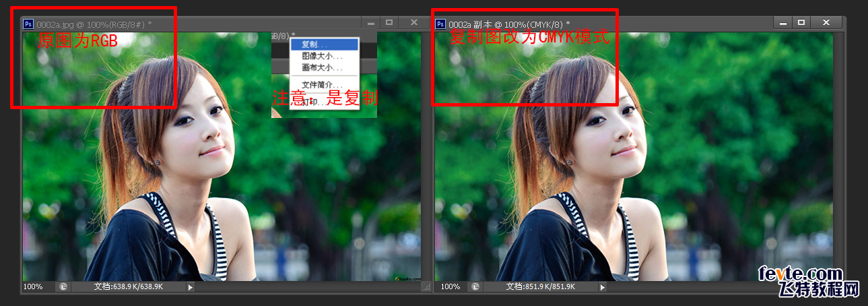Minimize the 0002a 副本 document window
The image size is (868, 306).
(783, 23)
